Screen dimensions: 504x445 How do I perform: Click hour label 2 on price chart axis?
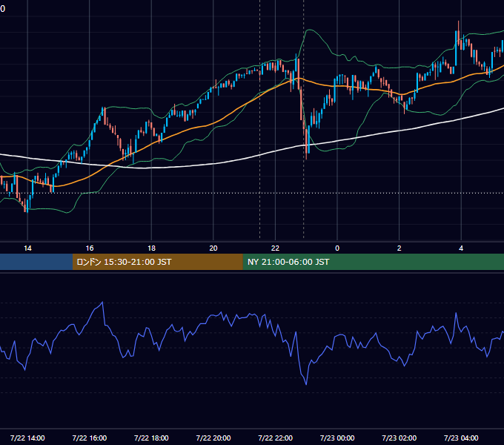399,248
